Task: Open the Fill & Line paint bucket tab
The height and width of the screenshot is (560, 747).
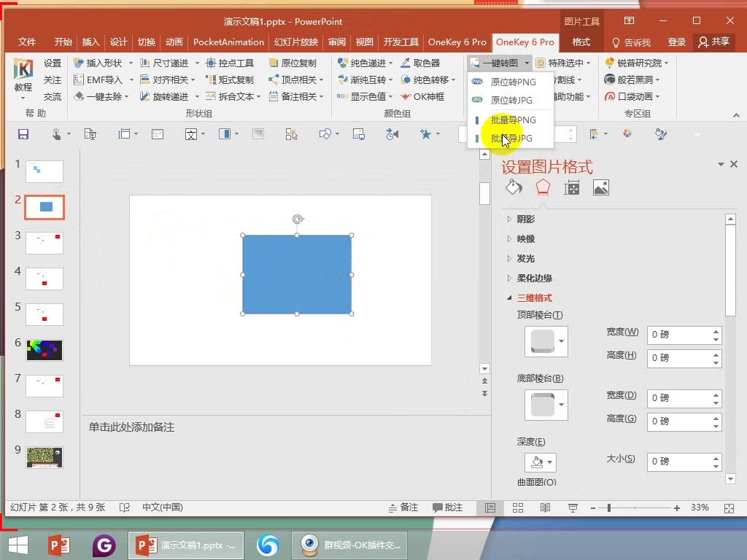Action: pyautogui.click(x=514, y=187)
